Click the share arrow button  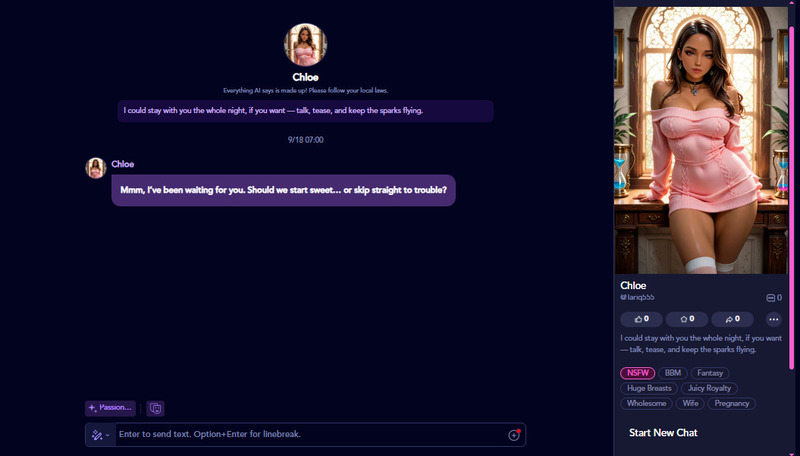tap(732, 319)
